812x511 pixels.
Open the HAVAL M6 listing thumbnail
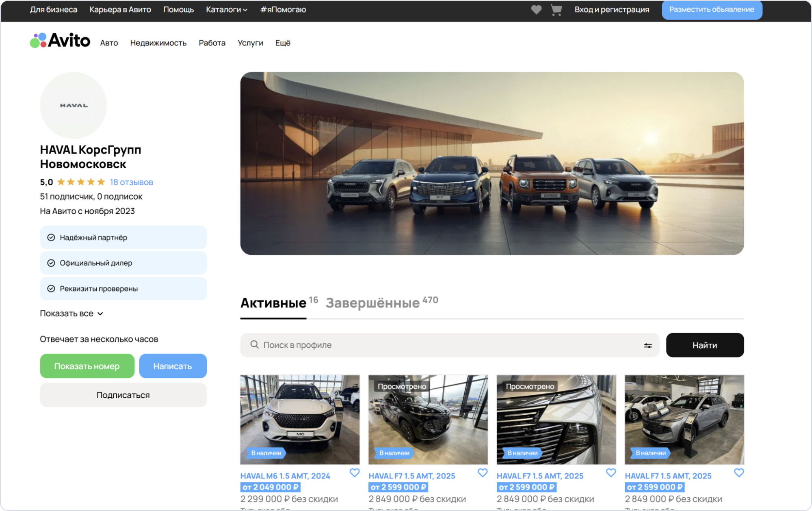300,419
